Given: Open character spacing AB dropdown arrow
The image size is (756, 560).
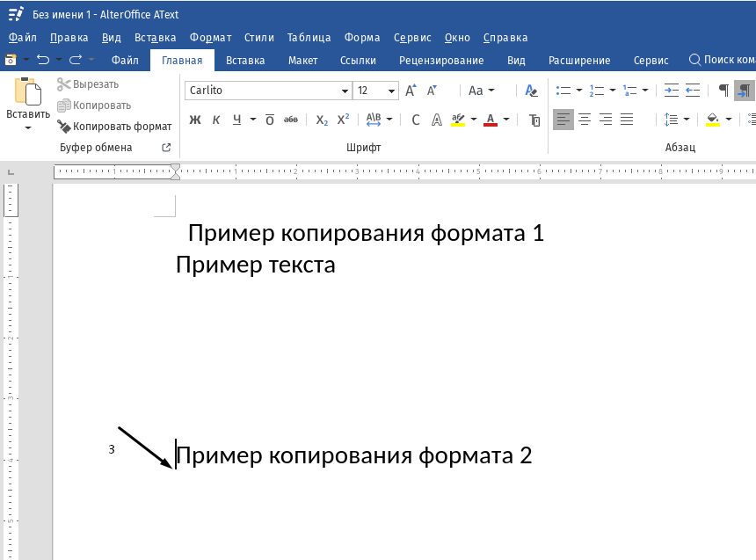Looking at the screenshot, I should 389,120.
